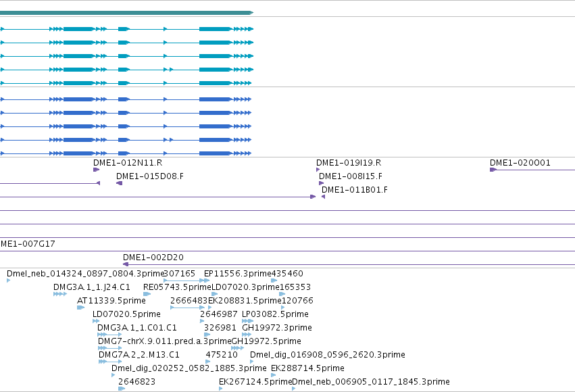Image resolution: width=575 pixels, height=392 pixels.
Task: Select the LP03082.5prime label
Action: [x=275, y=314]
